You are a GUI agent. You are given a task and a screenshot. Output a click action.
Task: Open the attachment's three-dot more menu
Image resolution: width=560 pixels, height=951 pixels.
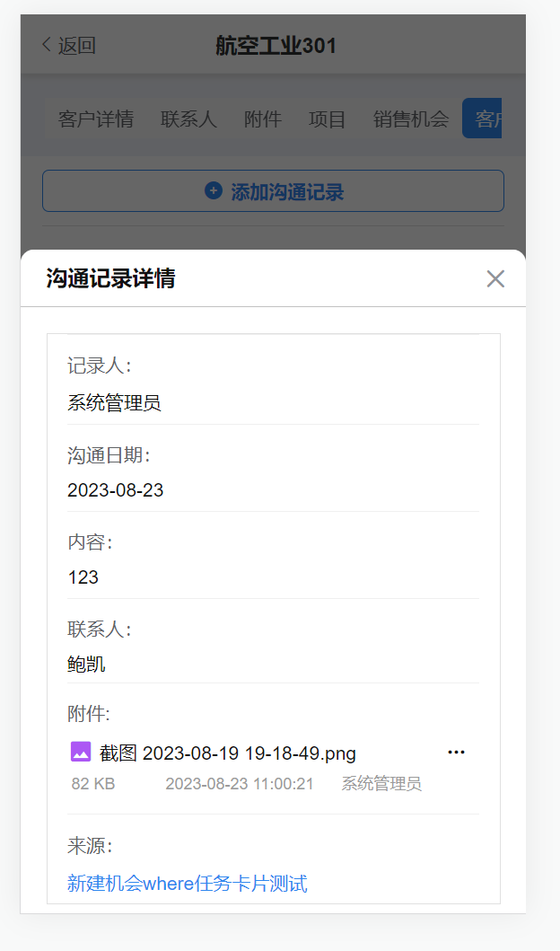click(456, 753)
